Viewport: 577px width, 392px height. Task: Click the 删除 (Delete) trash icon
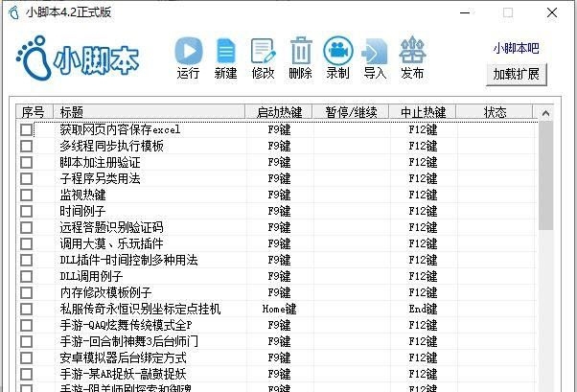pos(301,51)
